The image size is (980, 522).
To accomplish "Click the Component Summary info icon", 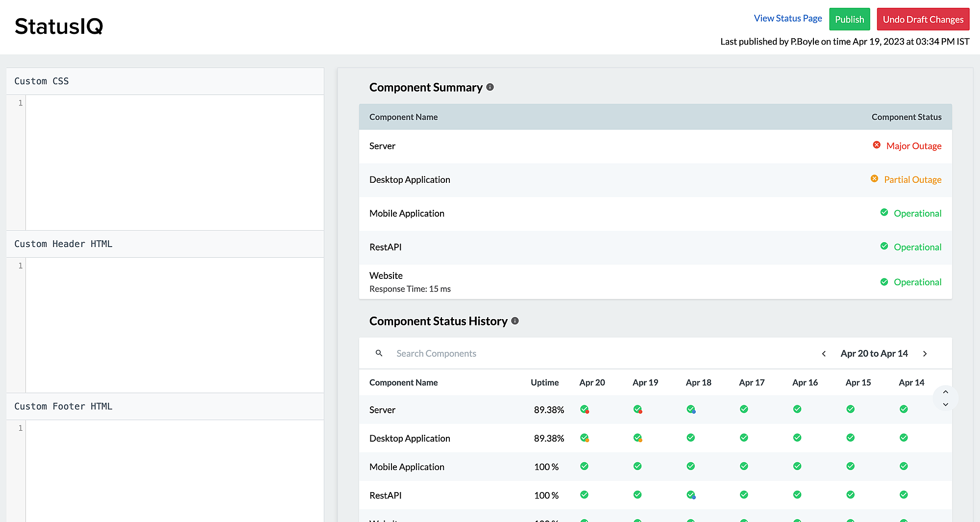I will click(490, 87).
